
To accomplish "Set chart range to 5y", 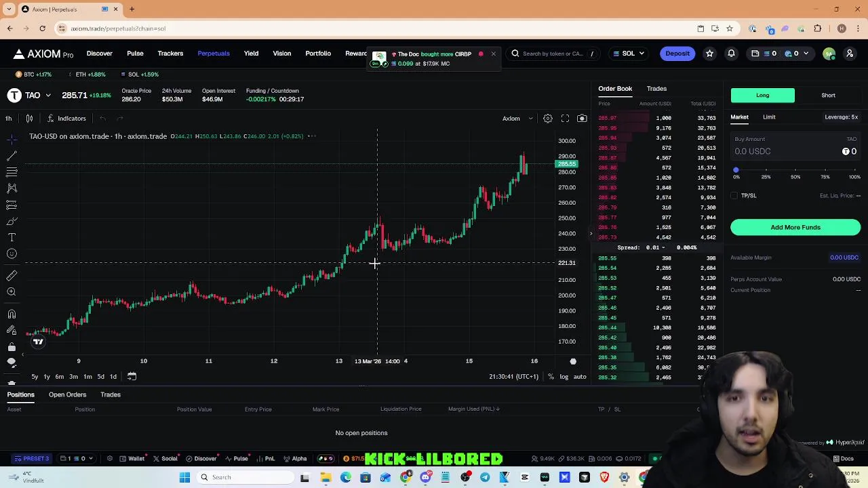I will point(35,377).
